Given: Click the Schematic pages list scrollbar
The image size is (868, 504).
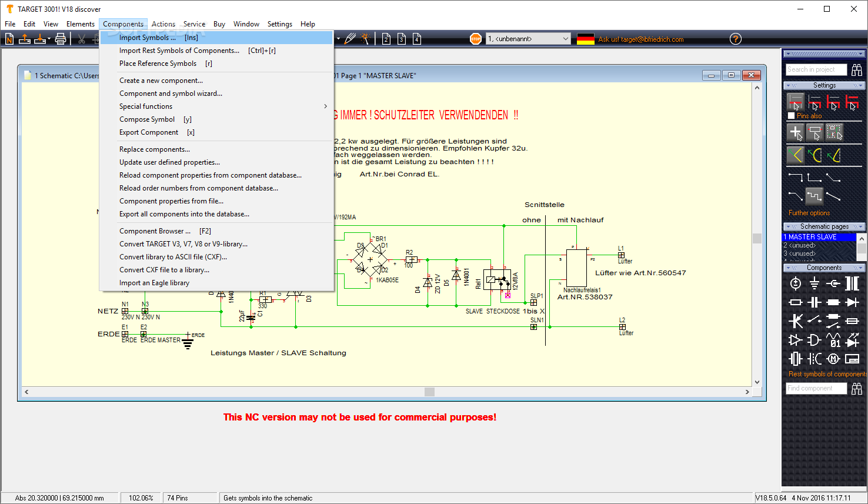Looking at the screenshot, I should 862,248.
